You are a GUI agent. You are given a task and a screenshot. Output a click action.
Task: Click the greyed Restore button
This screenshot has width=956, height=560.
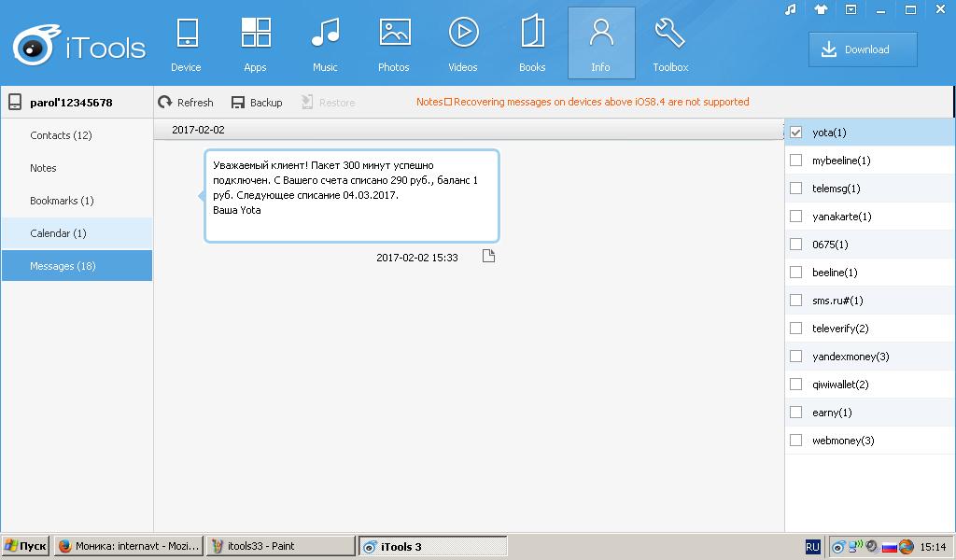pyautogui.click(x=328, y=103)
